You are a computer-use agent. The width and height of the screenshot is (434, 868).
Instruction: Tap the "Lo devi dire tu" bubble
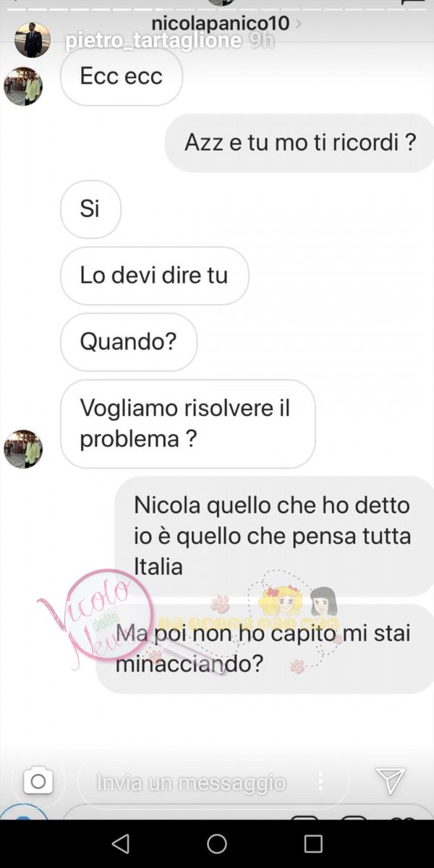click(154, 276)
